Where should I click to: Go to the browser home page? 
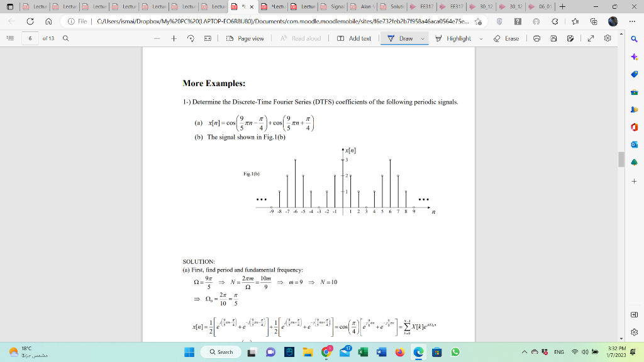[x=48, y=21]
